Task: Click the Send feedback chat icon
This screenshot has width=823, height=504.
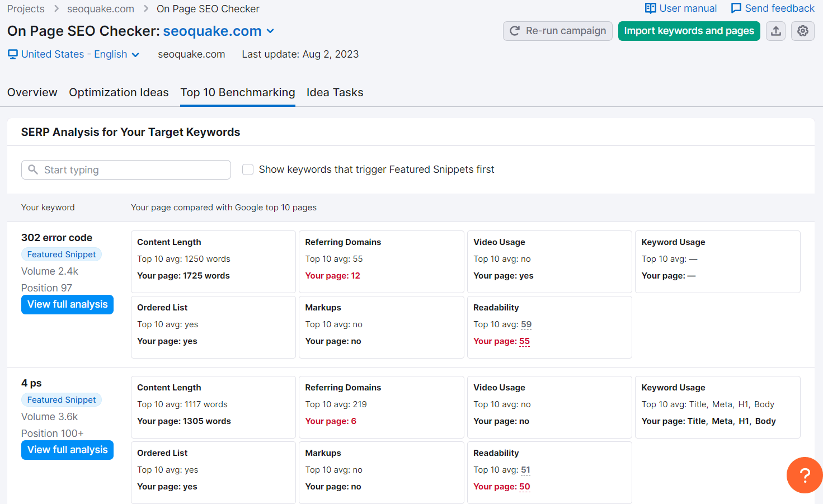Action: point(736,8)
